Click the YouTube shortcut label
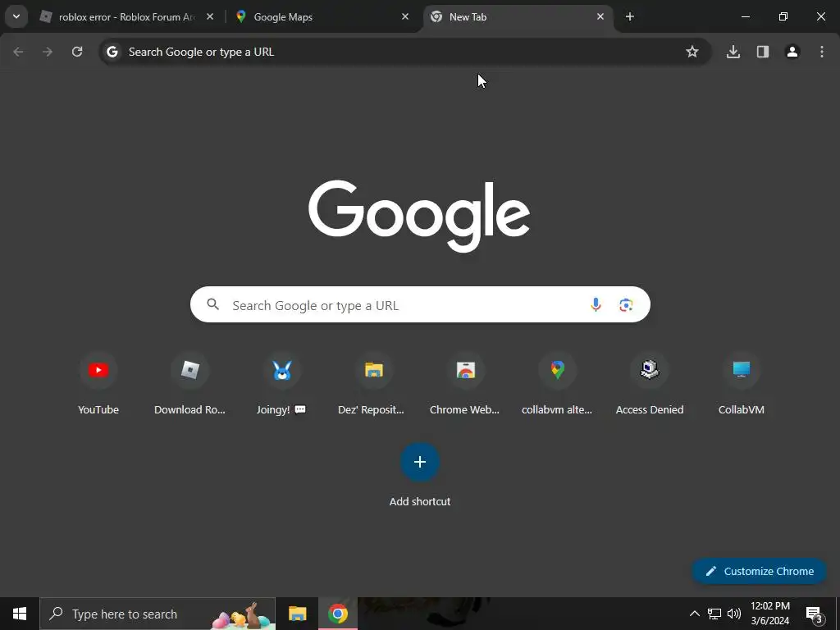The height and width of the screenshot is (630, 840). (x=98, y=410)
